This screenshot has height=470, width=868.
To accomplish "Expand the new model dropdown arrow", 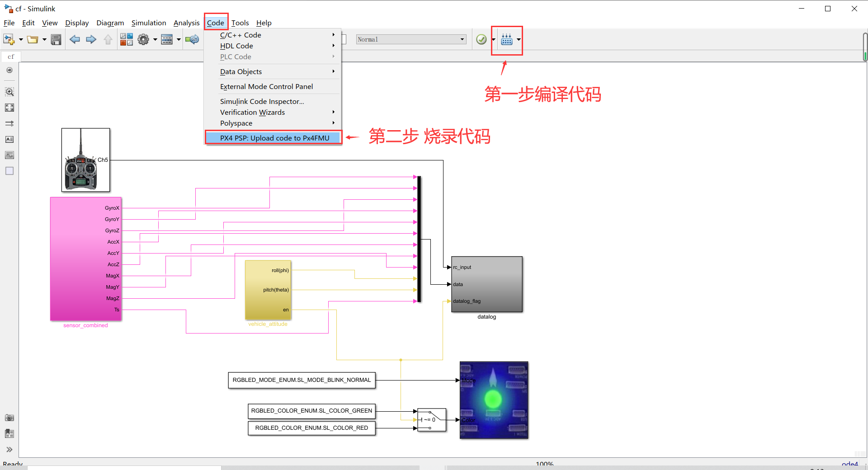I will (20, 39).
